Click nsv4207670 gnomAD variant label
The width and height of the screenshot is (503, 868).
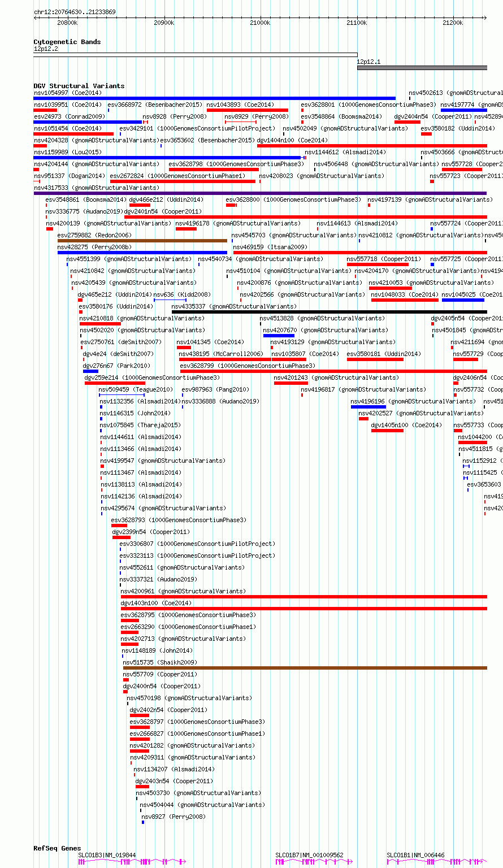[326, 330]
